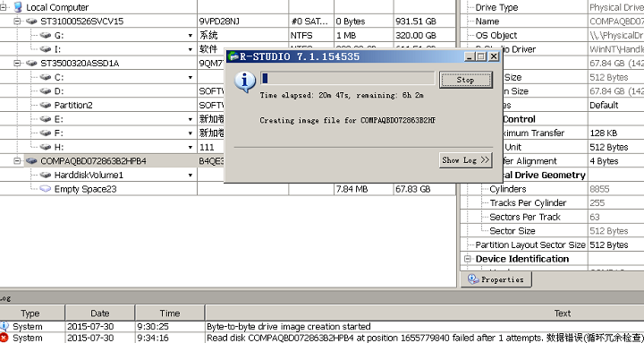The image size is (644, 343).
Task: Stop the image creation process
Action: pos(465,80)
